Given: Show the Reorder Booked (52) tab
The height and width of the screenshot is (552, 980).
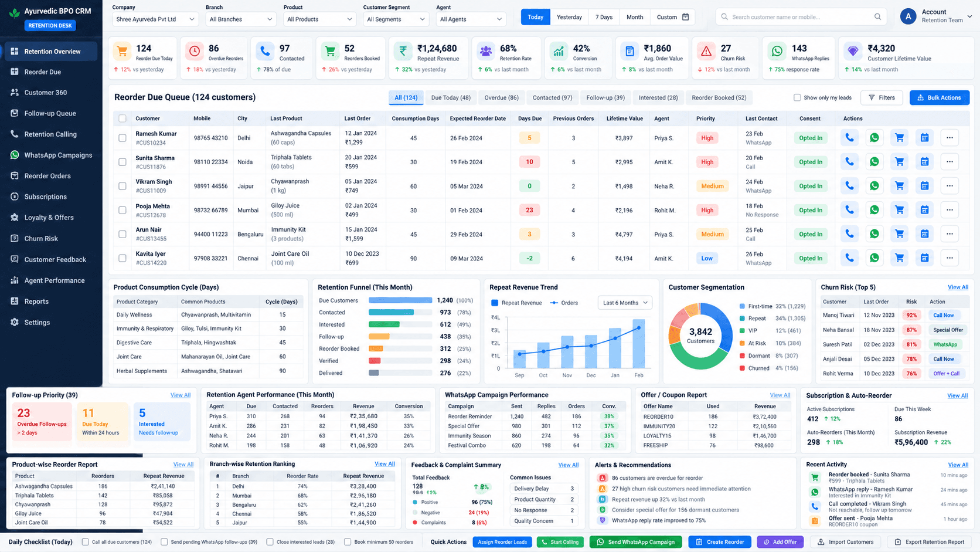Looking at the screenshot, I should [719, 98].
